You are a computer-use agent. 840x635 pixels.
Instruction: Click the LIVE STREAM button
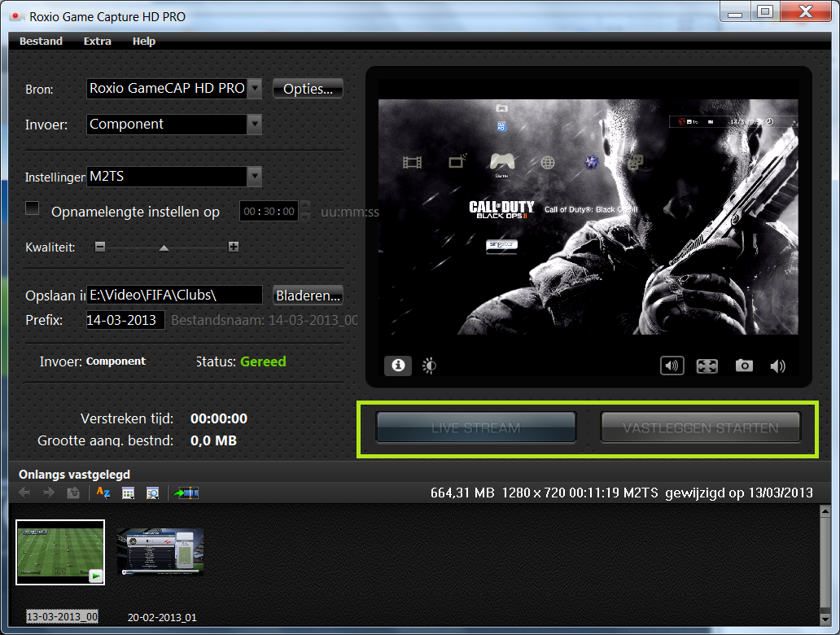tap(476, 427)
